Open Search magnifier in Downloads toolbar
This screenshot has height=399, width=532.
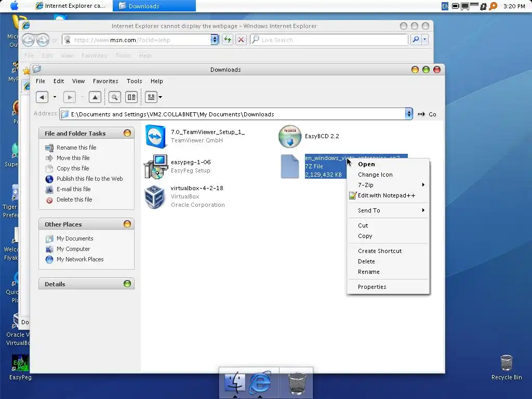click(x=115, y=97)
